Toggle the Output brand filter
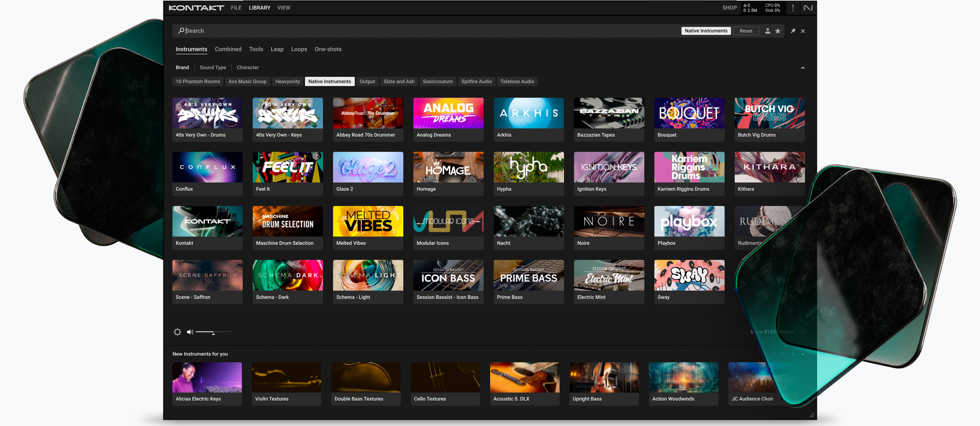 (x=367, y=81)
